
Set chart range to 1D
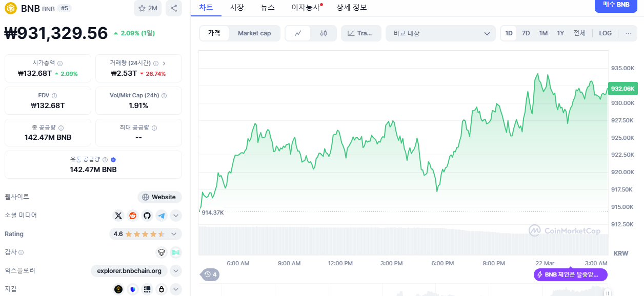point(509,33)
